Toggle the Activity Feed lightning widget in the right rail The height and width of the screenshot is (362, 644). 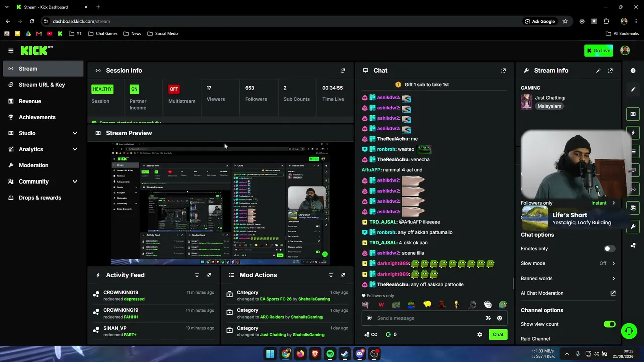633,133
